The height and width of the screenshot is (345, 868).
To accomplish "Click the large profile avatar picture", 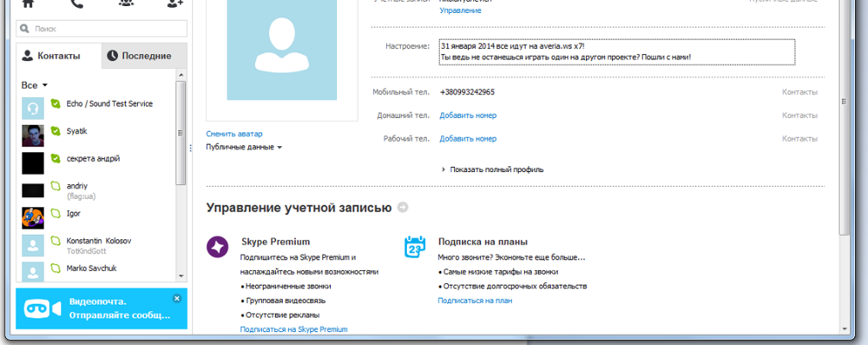I will pyautogui.click(x=282, y=50).
